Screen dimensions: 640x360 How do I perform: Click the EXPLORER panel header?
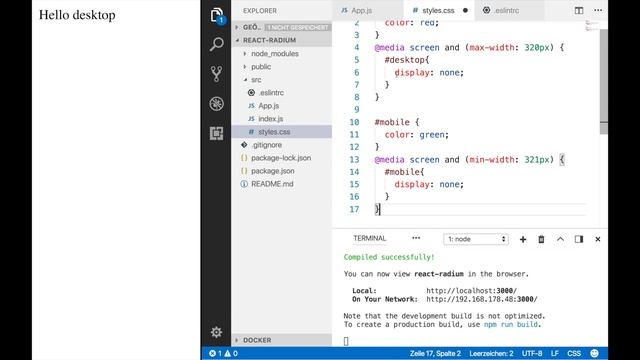(x=260, y=11)
